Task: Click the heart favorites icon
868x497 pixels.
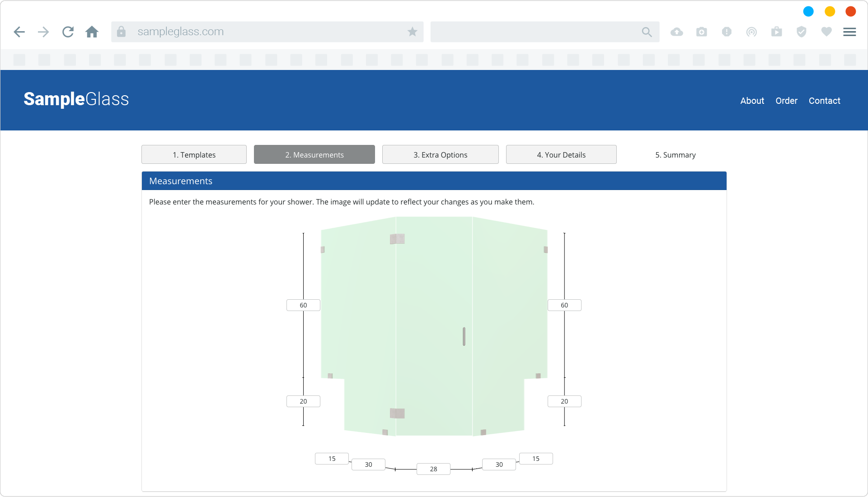Action: point(826,32)
